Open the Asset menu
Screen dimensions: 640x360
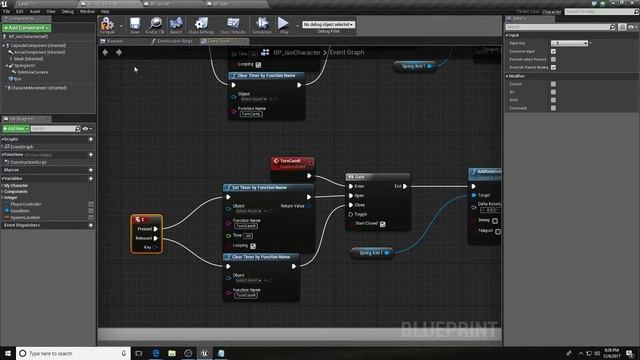(35, 11)
